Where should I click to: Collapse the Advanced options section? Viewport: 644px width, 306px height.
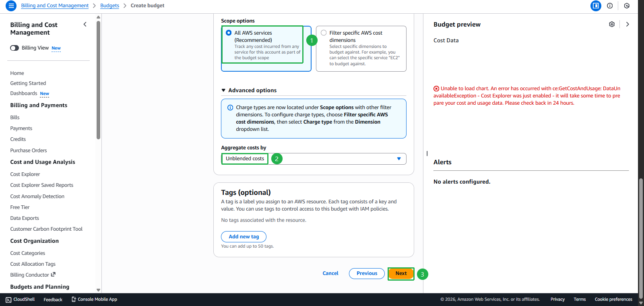223,91
